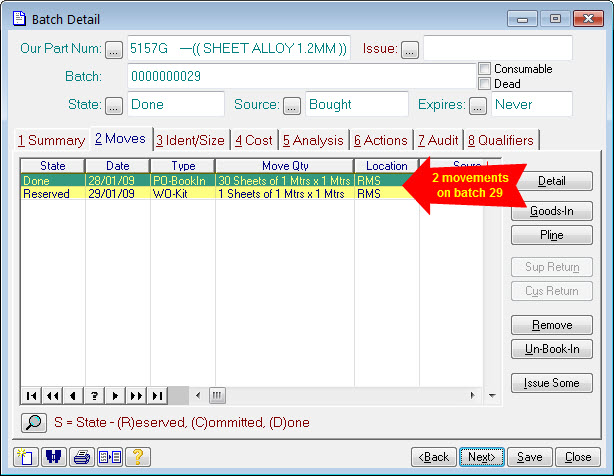Click the query question mark navigator button
The height and width of the screenshot is (476, 614).
point(94,396)
